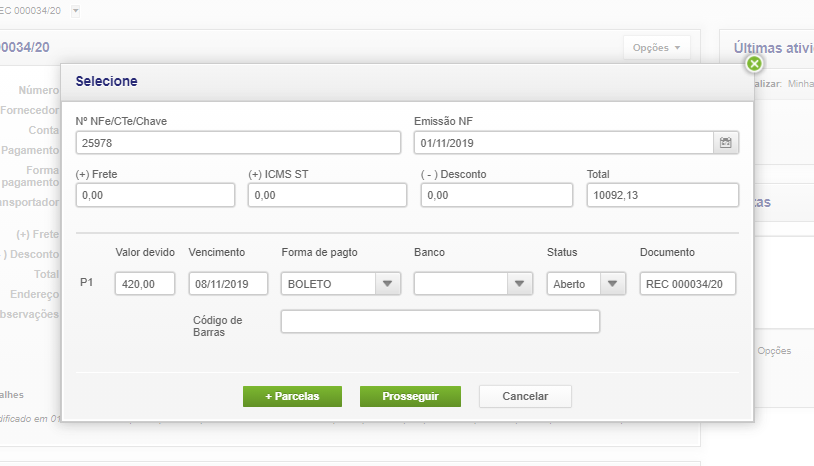Viewport: 814px width, 466px height.
Task: Select the (+) Frete input field
Action: (x=155, y=195)
